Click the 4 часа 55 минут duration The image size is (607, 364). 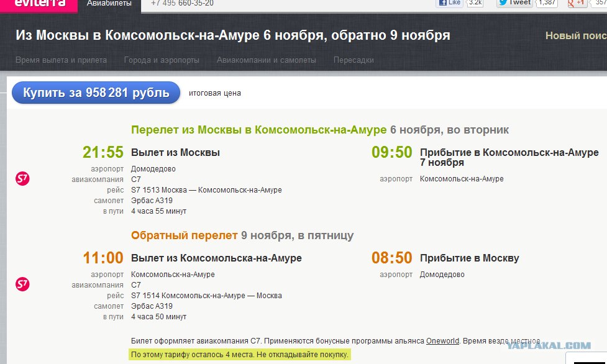(x=158, y=211)
